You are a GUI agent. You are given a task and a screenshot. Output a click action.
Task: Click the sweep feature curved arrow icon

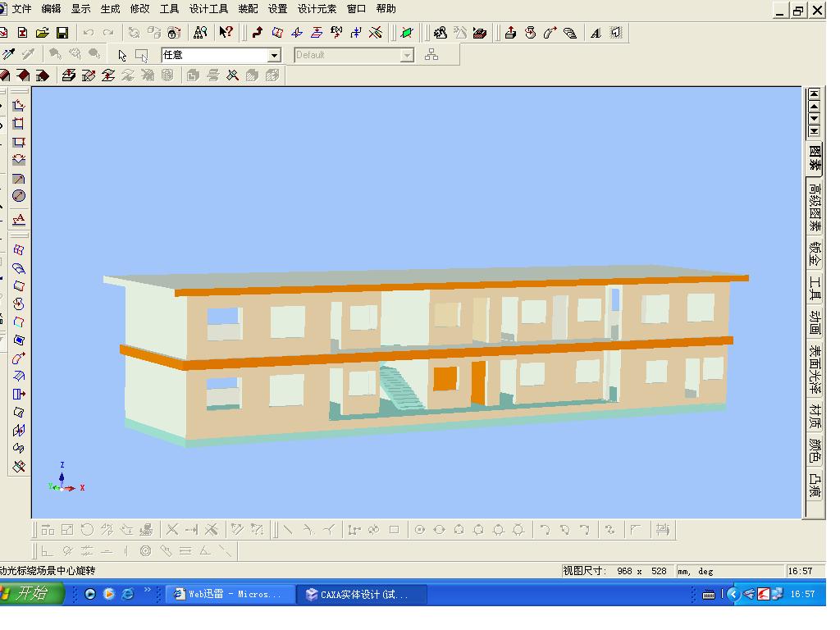coord(550,33)
